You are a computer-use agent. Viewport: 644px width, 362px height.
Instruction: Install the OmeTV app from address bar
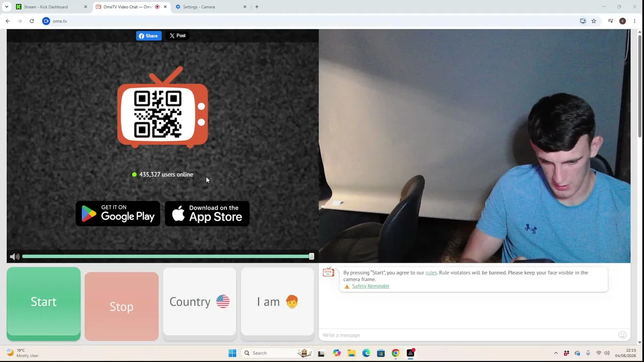[x=583, y=21]
